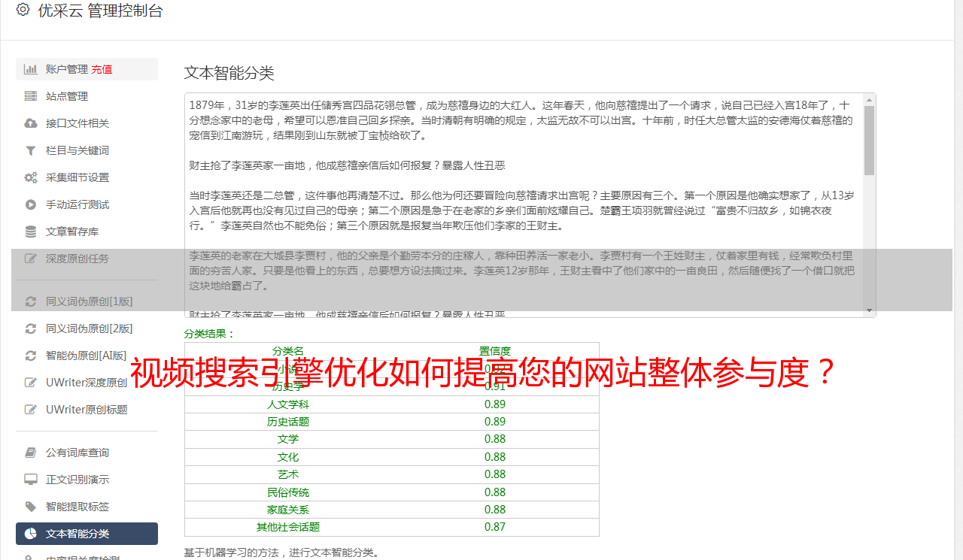Click the 分类结果： label
This screenshot has height=560, width=963.
tap(210, 334)
